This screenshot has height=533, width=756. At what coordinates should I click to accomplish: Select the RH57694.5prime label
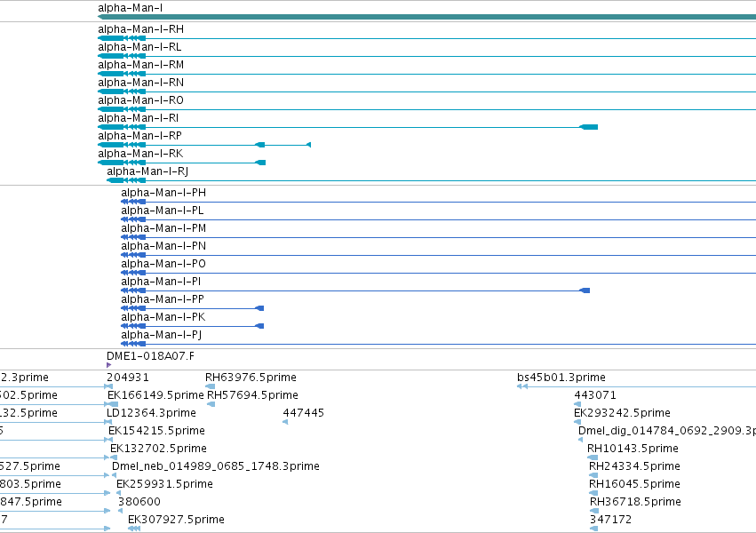tap(252, 395)
